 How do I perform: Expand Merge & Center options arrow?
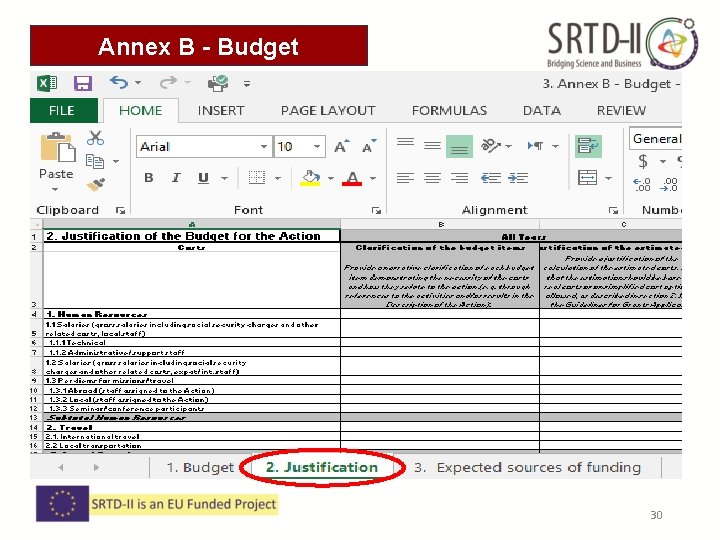[x=608, y=178]
